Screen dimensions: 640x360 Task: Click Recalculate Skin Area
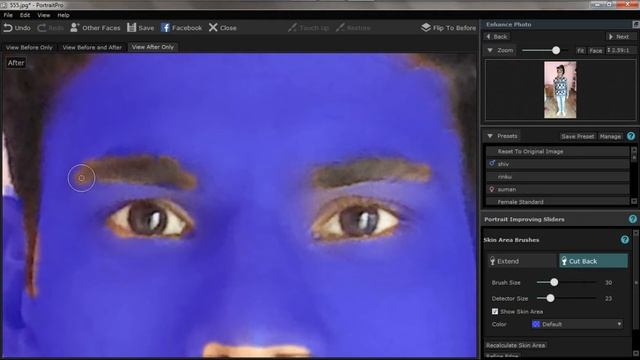(516, 345)
